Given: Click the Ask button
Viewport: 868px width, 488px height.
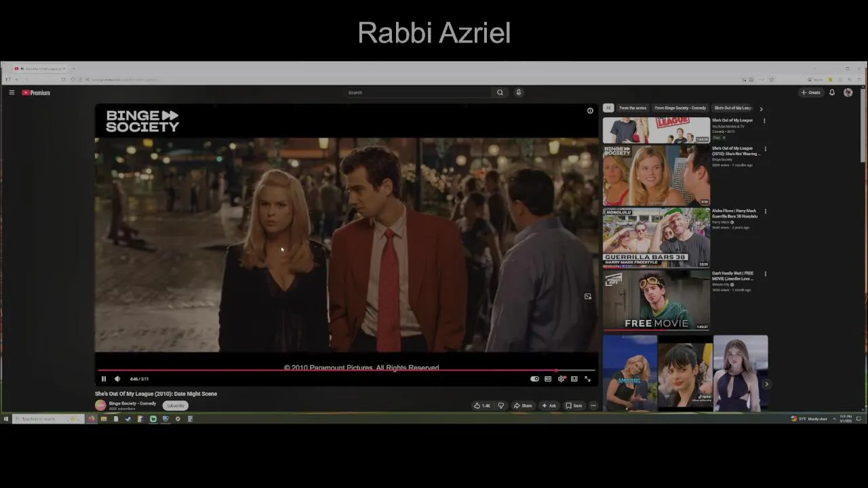Looking at the screenshot, I should [549, 405].
